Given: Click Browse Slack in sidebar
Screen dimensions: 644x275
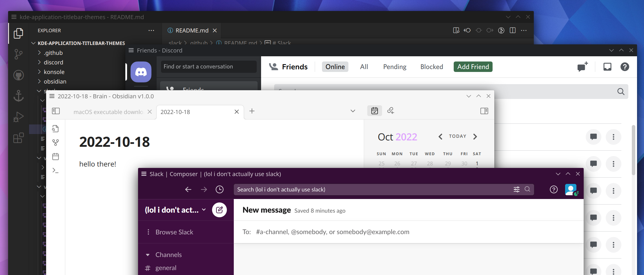Looking at the screenshot, I should coord(174,232).
